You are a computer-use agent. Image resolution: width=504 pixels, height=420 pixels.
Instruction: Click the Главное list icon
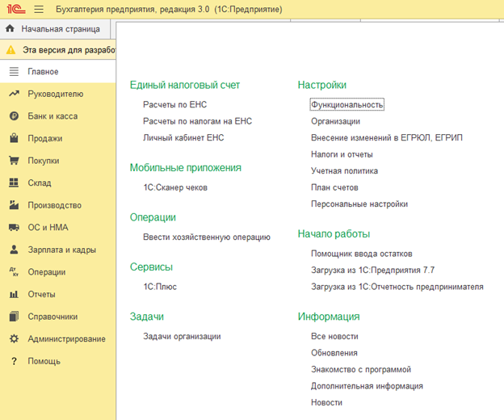14,71
